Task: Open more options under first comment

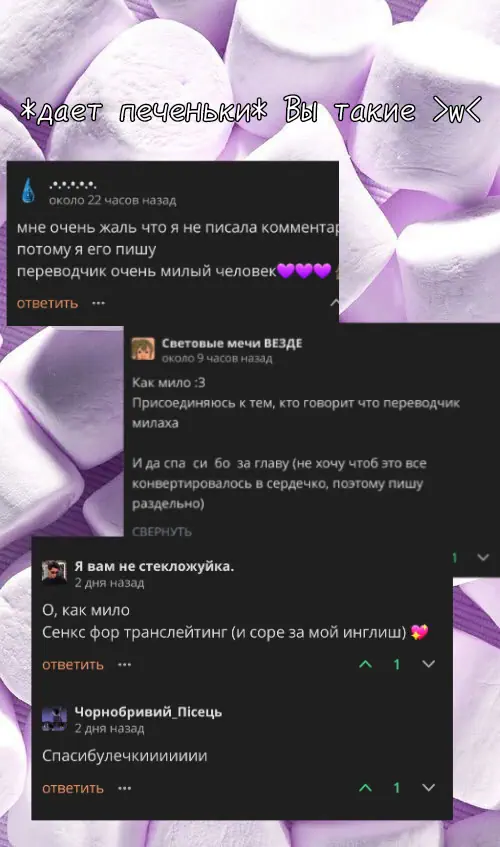Action: 98,303
